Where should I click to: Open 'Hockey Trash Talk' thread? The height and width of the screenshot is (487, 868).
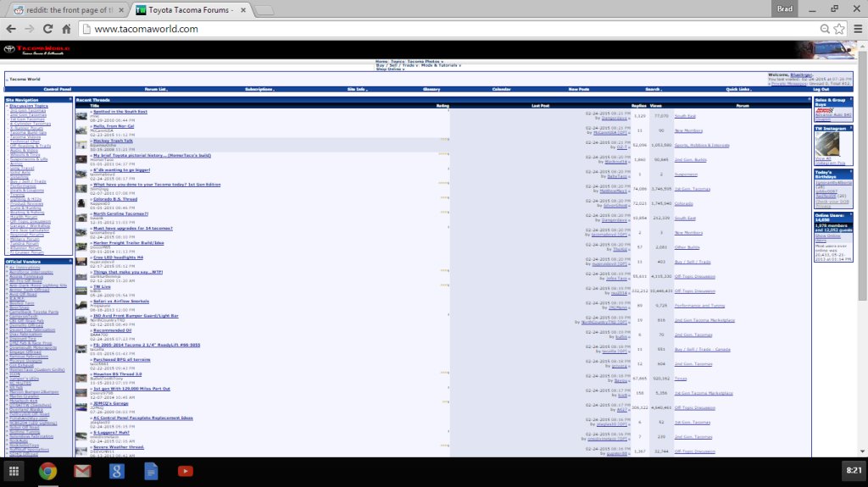click(x=113, y=141)
